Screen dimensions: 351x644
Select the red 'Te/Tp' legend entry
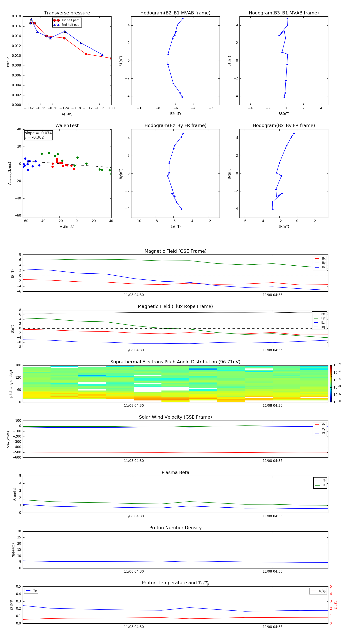[x=318, y=591]
